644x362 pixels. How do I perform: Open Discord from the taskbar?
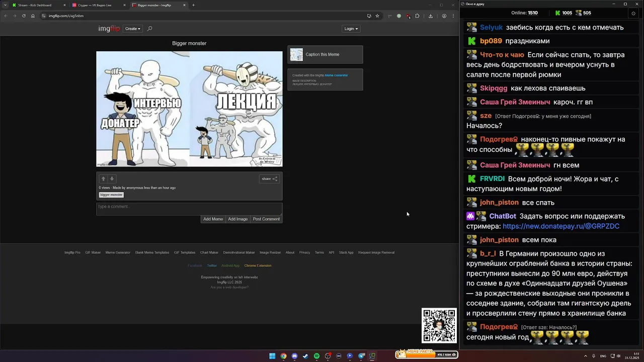point(294,356)
